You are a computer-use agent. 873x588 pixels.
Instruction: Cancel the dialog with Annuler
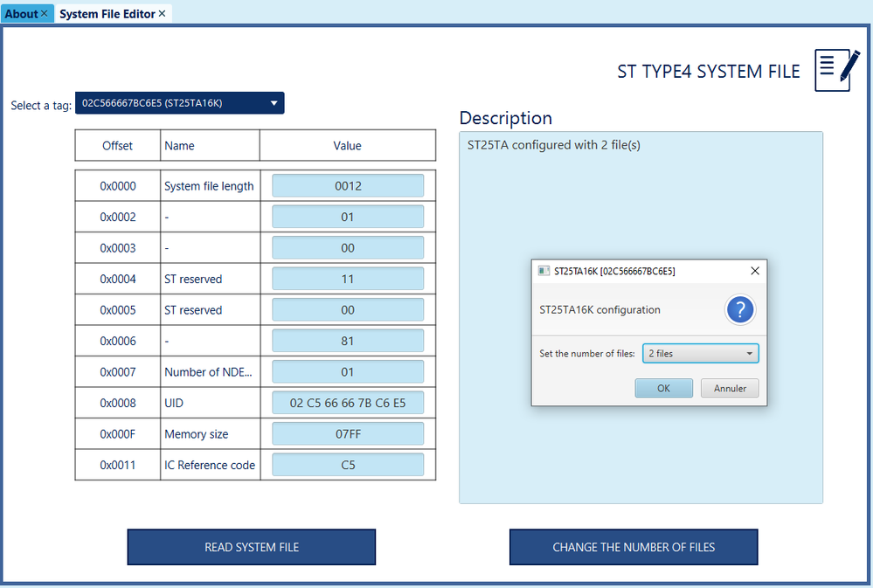[x=730, y=388]
